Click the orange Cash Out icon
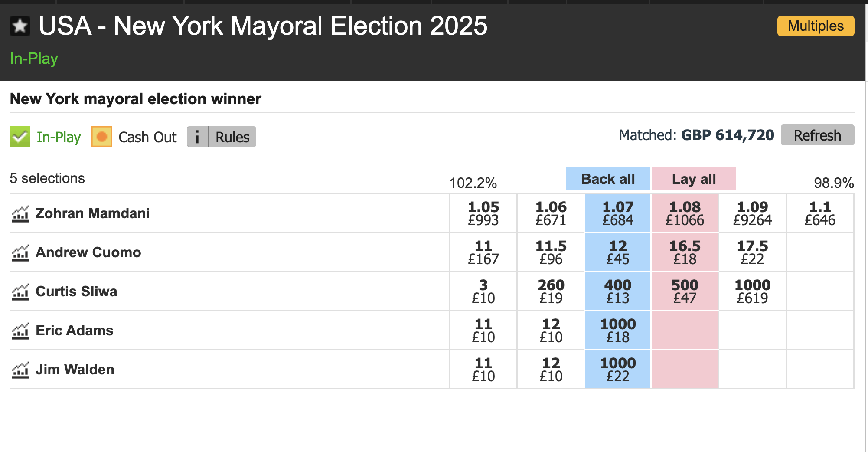The height and width of the screenshot is (452, 868). [x=102, y=137]
